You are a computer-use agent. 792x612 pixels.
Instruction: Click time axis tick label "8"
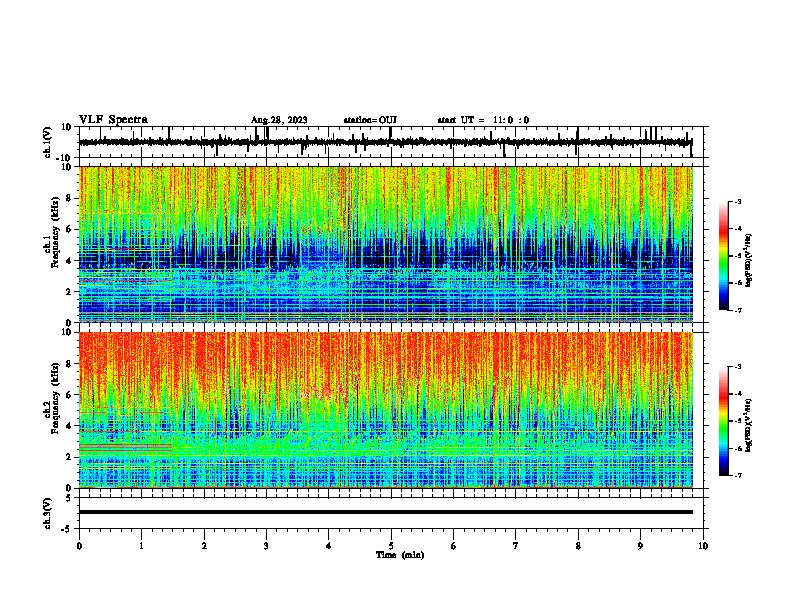pyautogui.click(x=578, y=546)
